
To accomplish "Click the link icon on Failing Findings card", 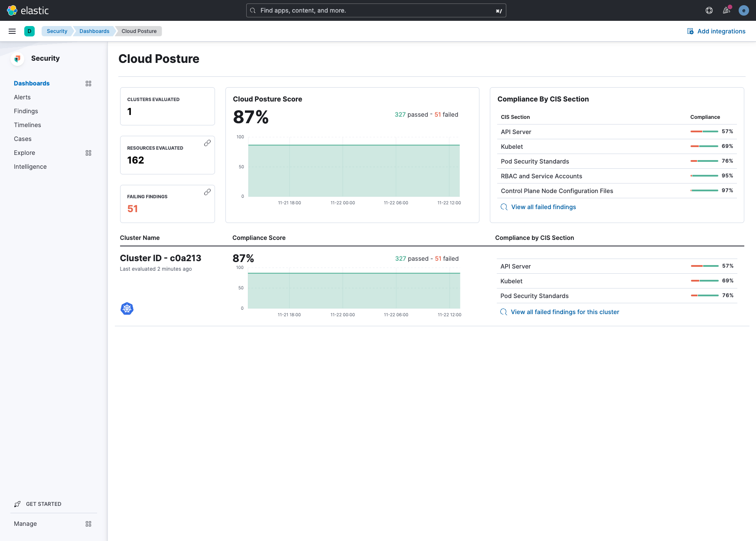I will click(x=208, y=191).
